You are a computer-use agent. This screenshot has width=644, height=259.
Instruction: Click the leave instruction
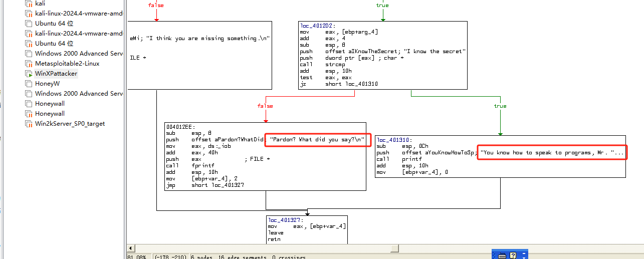click(276, 233)
